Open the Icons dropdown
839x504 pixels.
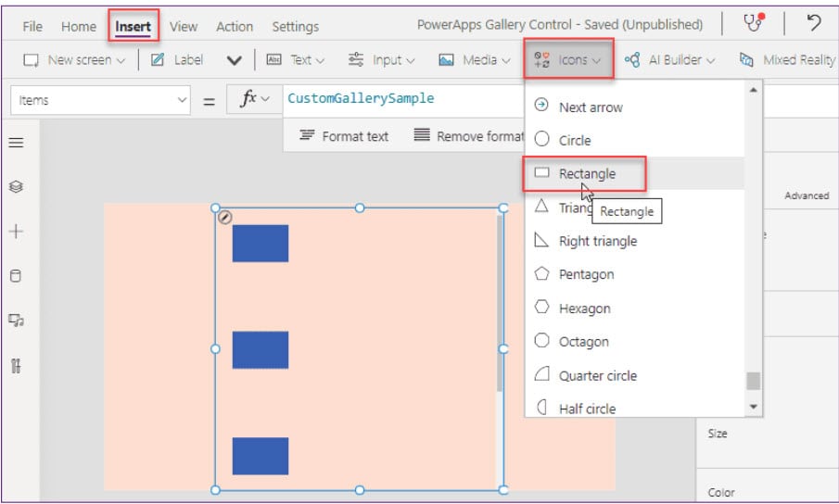click(x=567, y=60)
